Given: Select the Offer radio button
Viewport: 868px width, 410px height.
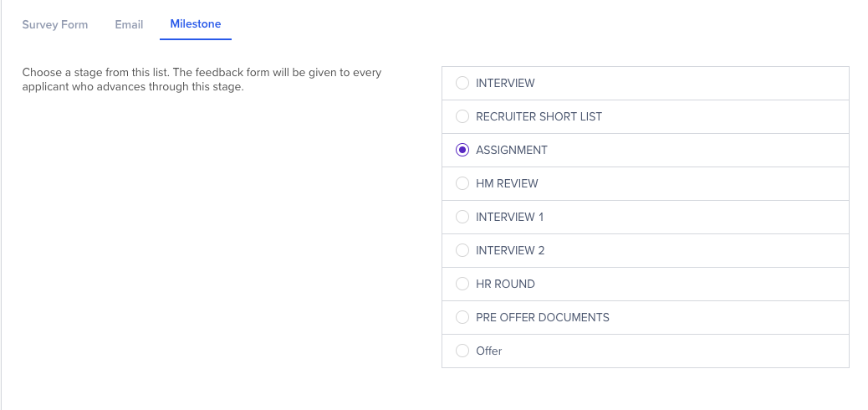Looking at the screenshot, I should [462, 351].
